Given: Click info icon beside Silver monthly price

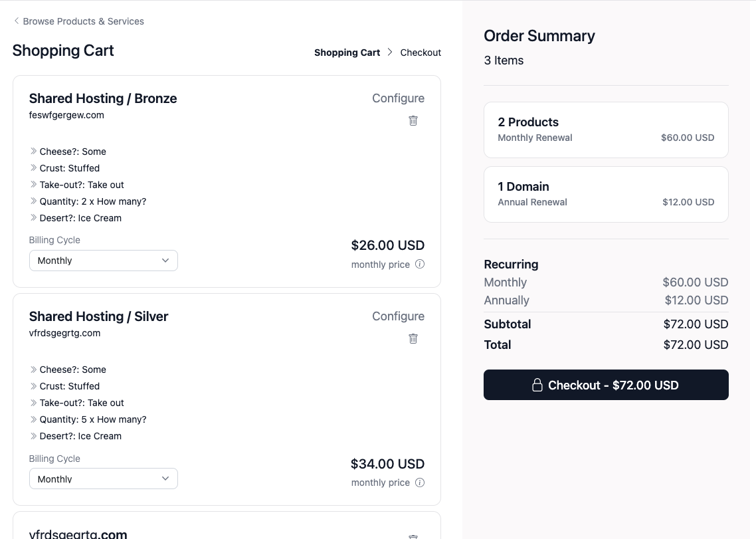Looking at the screenshot, I should point(420,483).
